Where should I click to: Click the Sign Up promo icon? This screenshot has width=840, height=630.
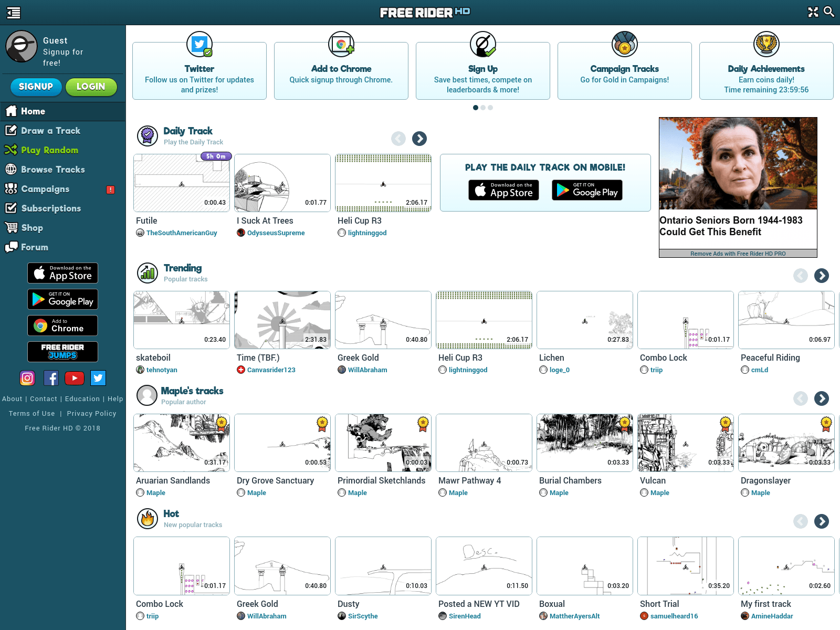(483, 45)
